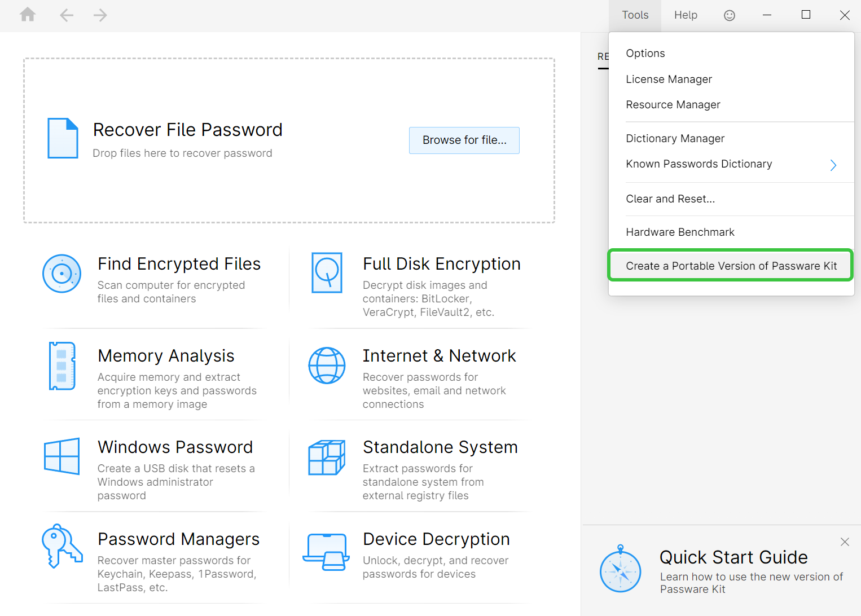The image size is (861, 616).
Task: Click the Recover File Password document icon
Action: pyautogui.click(x=63, y=138)
